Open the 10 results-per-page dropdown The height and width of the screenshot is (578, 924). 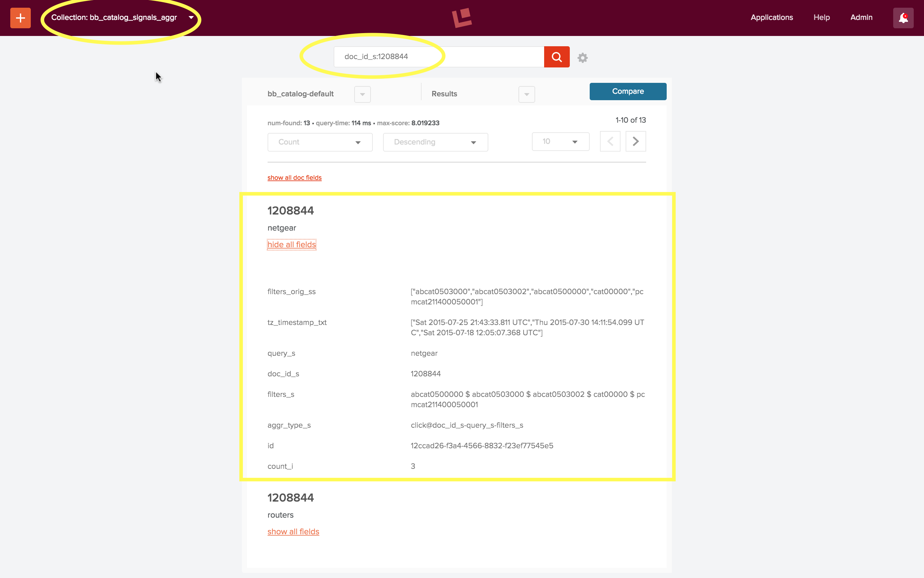(560, 141)
